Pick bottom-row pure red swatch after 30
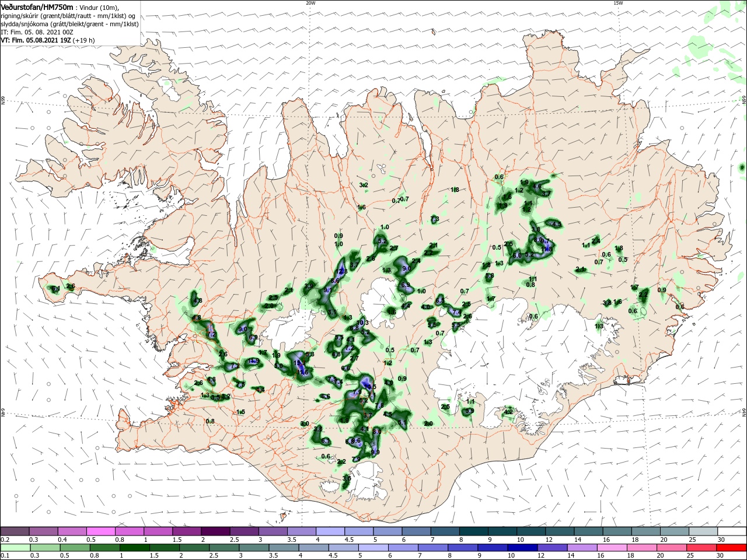 (732, 548)
